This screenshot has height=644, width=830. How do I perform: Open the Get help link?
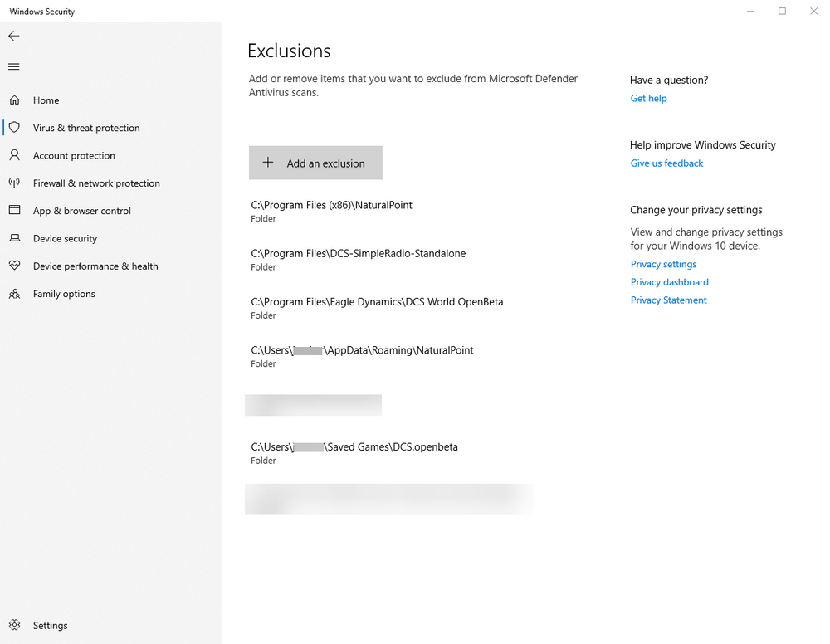pyautogui.click(x=648, y=99)
